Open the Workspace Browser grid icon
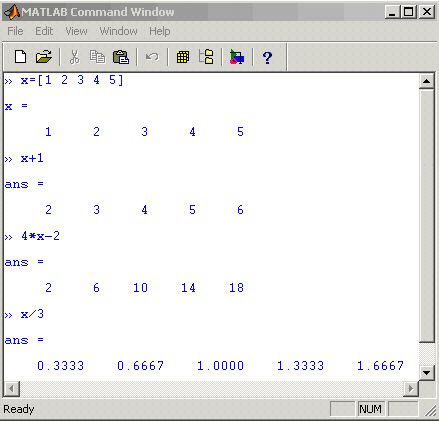 click(183, 57)
